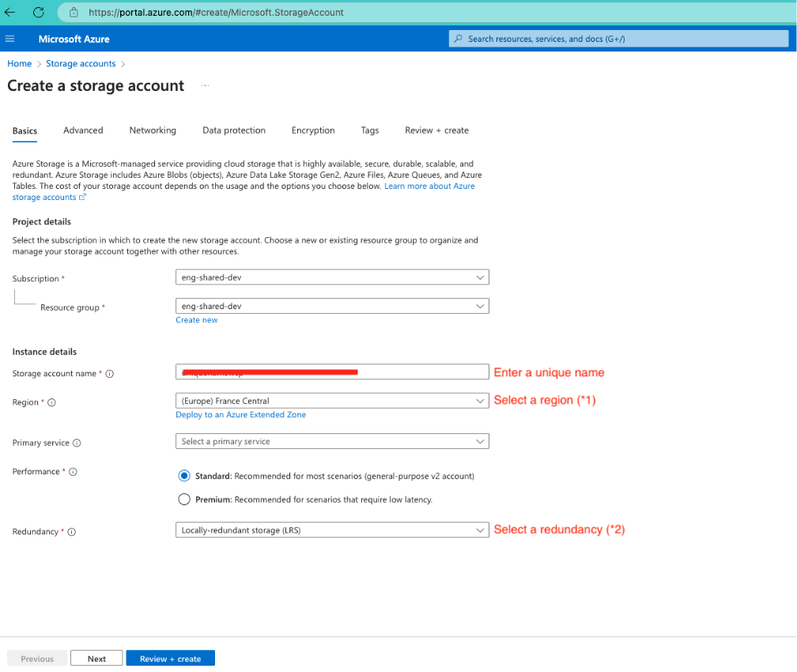The image size is (797, 672).
Task: Select the Premium performance option
Action: (184, 499)
